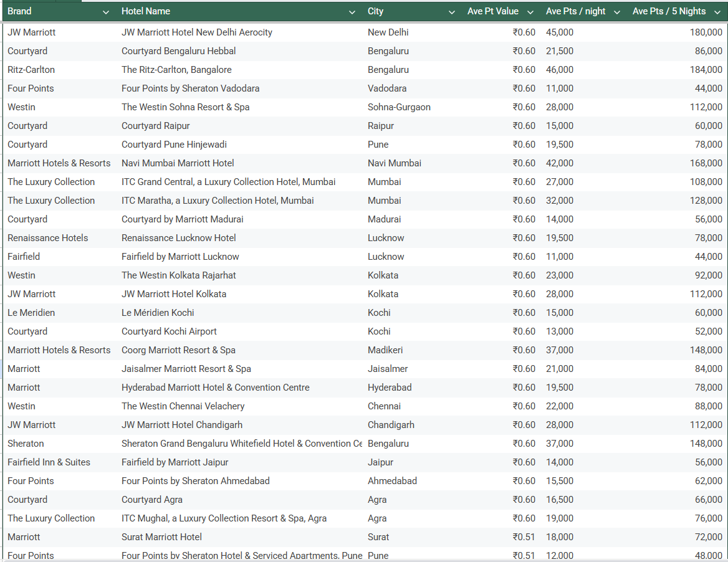Select the Ahmedabad city cell

click(x=412, y=481)
